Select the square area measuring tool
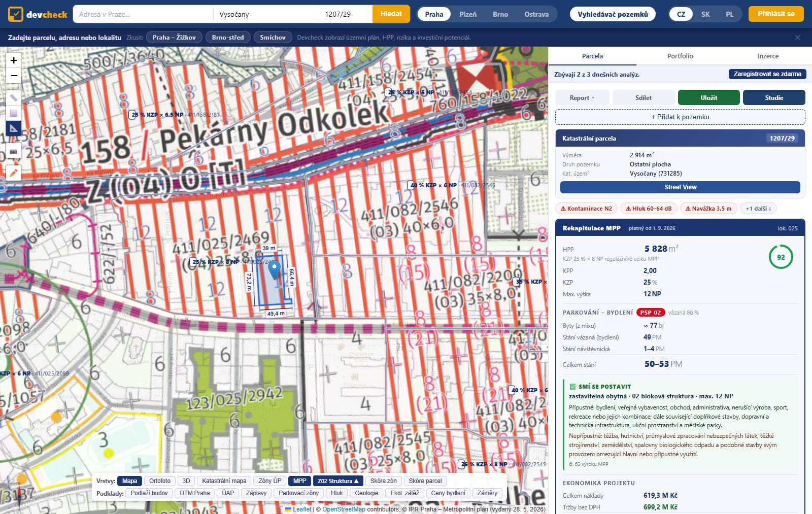 pyautogui.click(x=14, y=113)
